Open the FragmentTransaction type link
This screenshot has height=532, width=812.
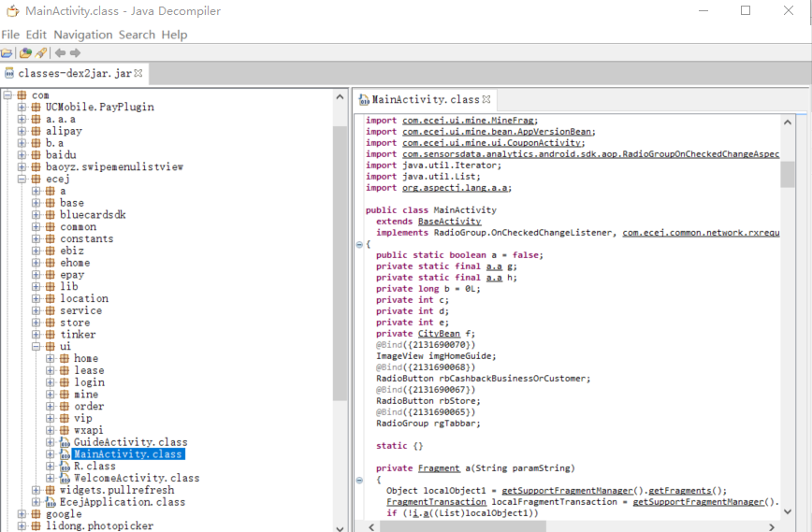tap(436, 502)
